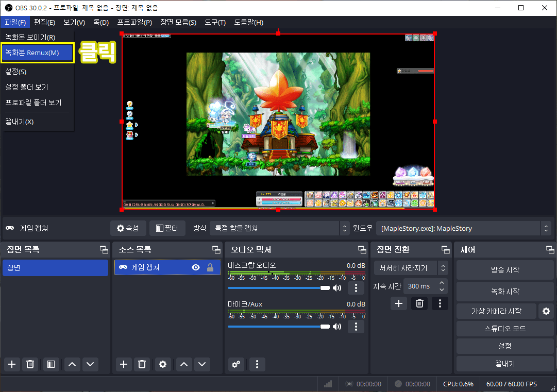Toggle visibility eye of 게임 캡쳐 source

tap(196, 267)
